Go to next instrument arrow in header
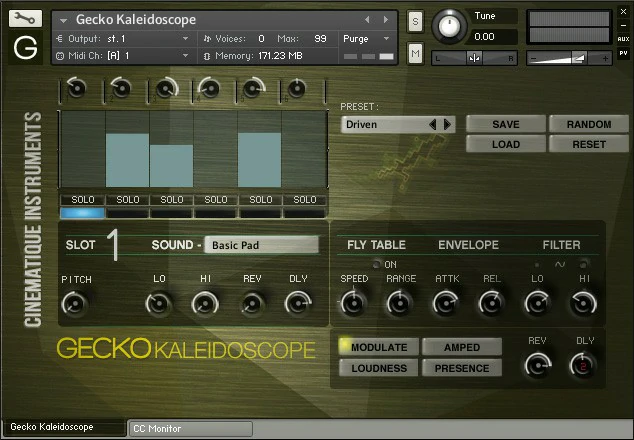The height and width of the screenshot is (440, 634). point(386,19)
